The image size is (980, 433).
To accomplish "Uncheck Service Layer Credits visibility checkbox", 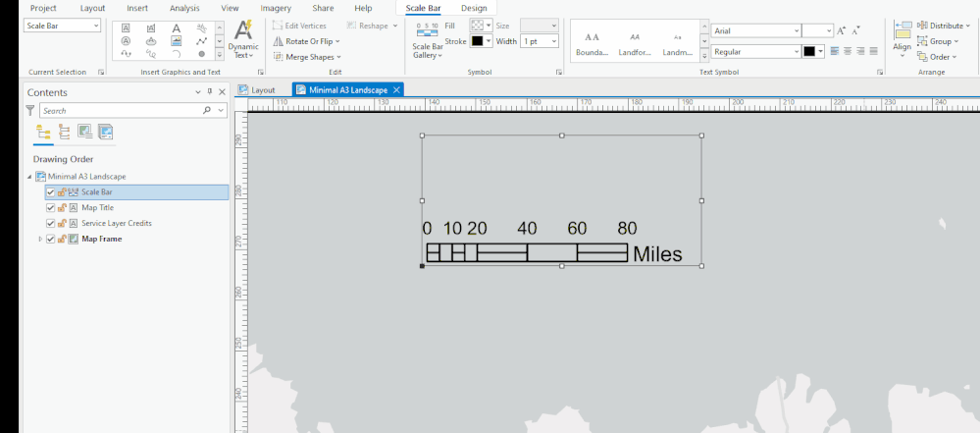I will 51,224.
